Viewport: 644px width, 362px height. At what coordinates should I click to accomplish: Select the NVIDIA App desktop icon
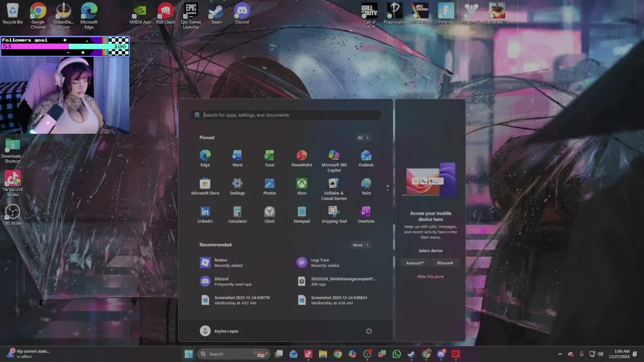coord(140,14)
